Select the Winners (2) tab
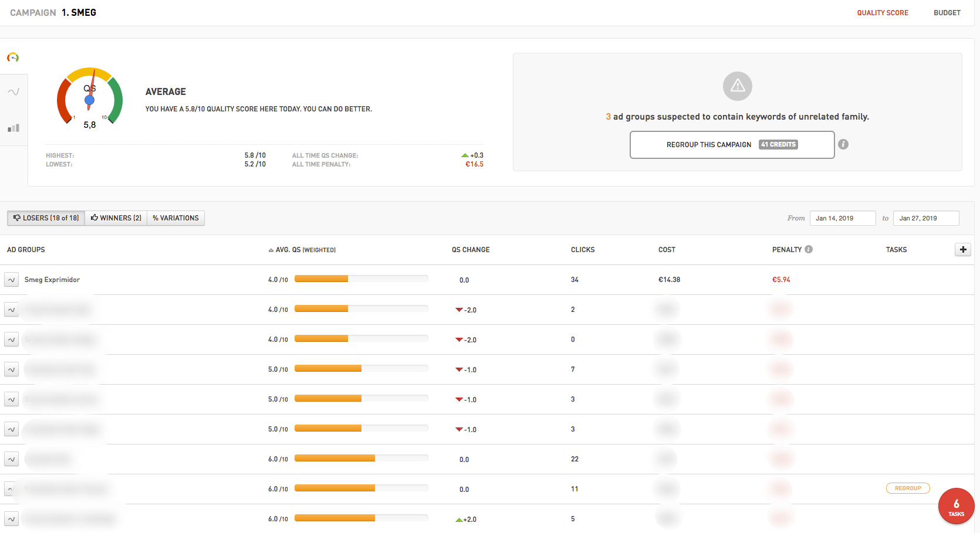 [116, 218]
